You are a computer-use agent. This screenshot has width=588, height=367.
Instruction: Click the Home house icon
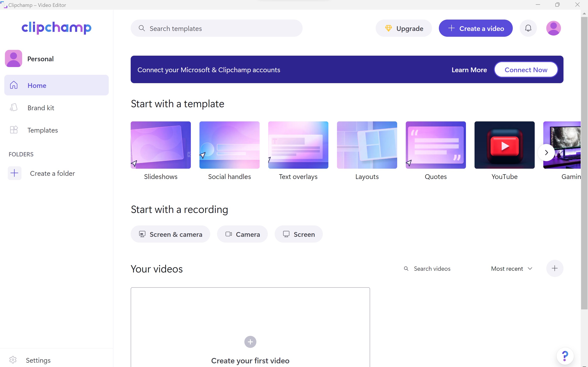point(14,85)
